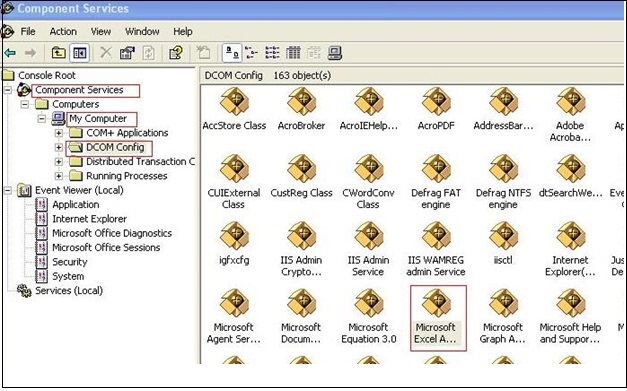
Task: Select Component Services in the tree
Action: tap(79, 90)
